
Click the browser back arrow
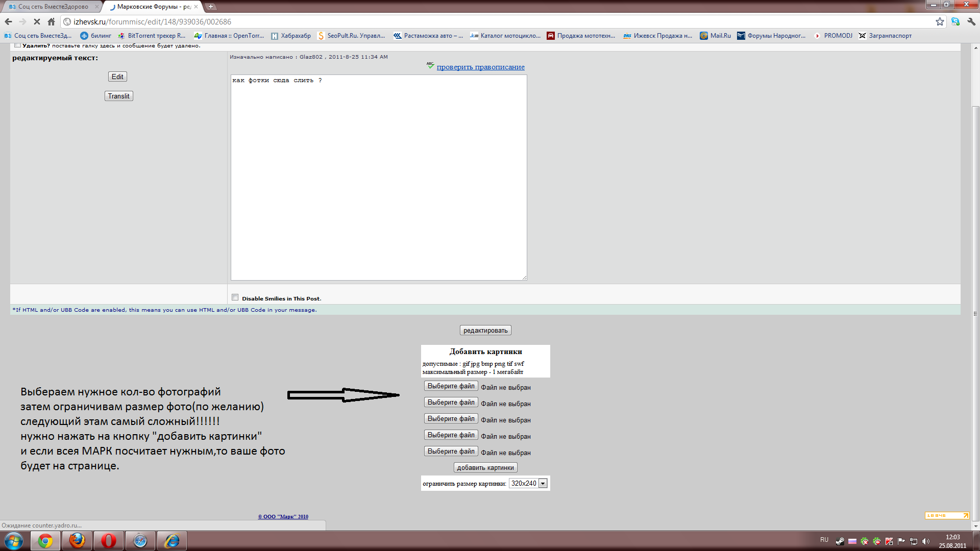coord(8,21)
